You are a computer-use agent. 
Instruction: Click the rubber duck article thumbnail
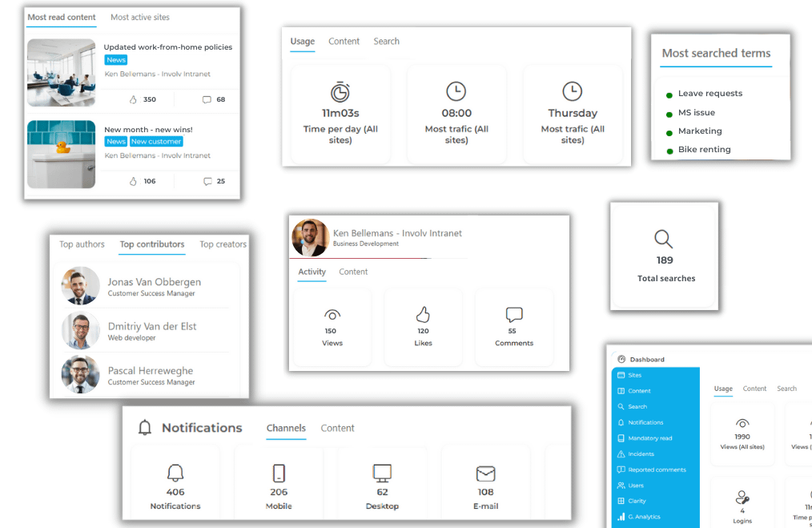(61, 154)
